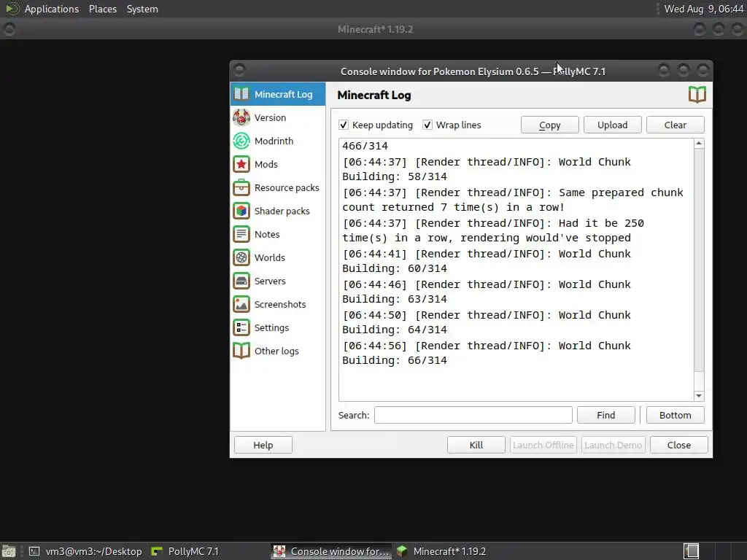Click the Help button

(x=263, y=445)
